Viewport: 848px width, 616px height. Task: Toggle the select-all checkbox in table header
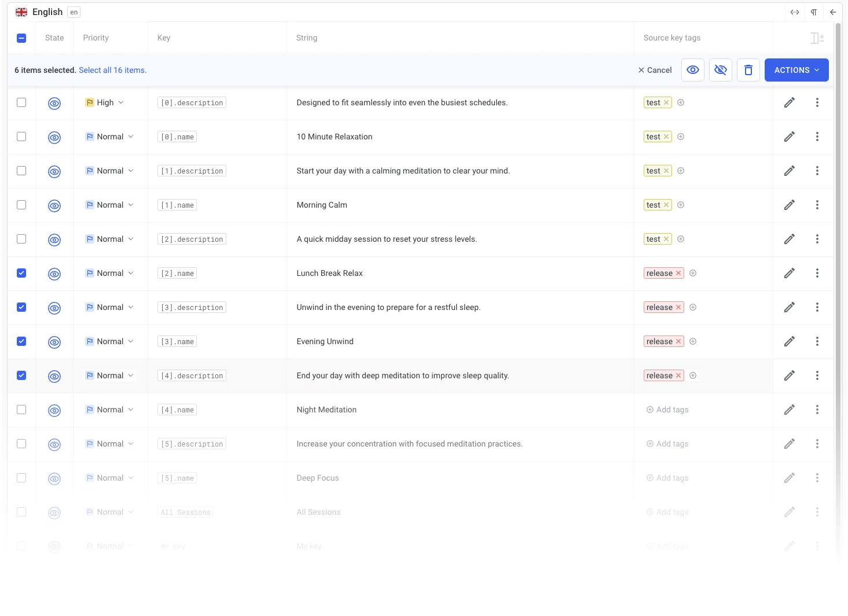click(x=21, y=38)
